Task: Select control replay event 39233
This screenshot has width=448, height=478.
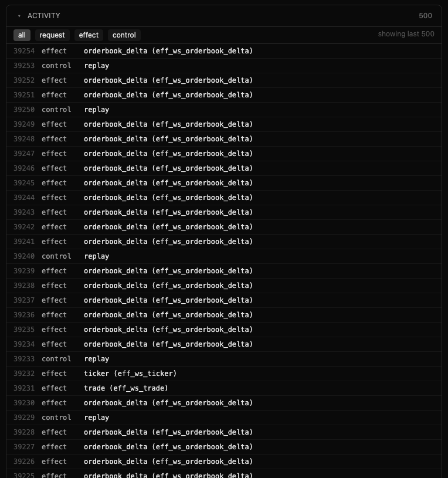Action: (224, 359)
